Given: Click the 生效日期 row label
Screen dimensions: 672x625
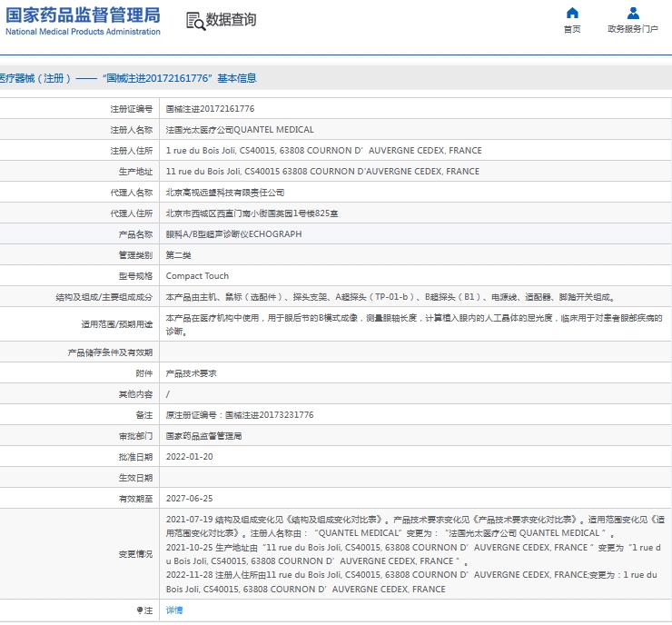Looking at the screenshot, I should coord(135,478).
